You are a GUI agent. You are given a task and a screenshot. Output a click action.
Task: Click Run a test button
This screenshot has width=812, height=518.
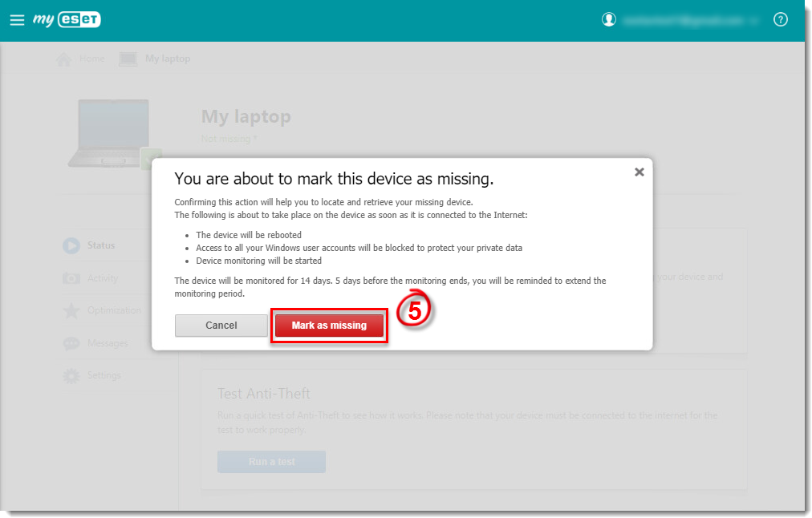pos(271,462)
